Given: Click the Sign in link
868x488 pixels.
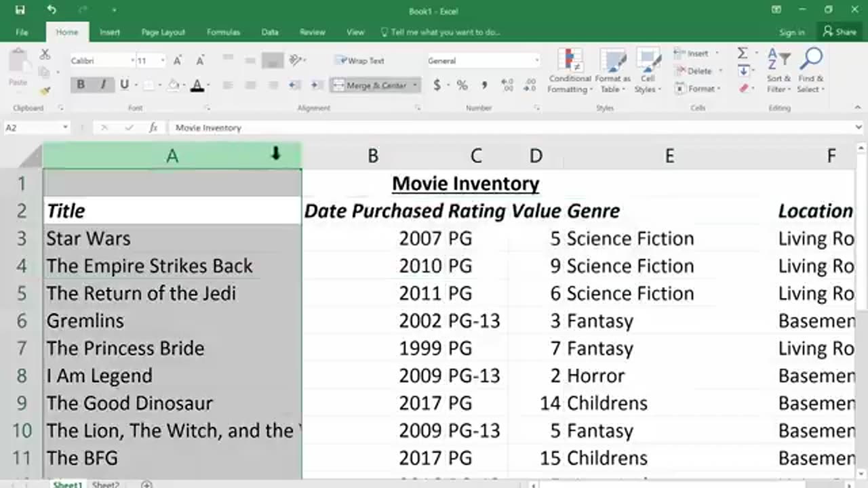Looking at the screenshot, I should [x=791, y=32].
